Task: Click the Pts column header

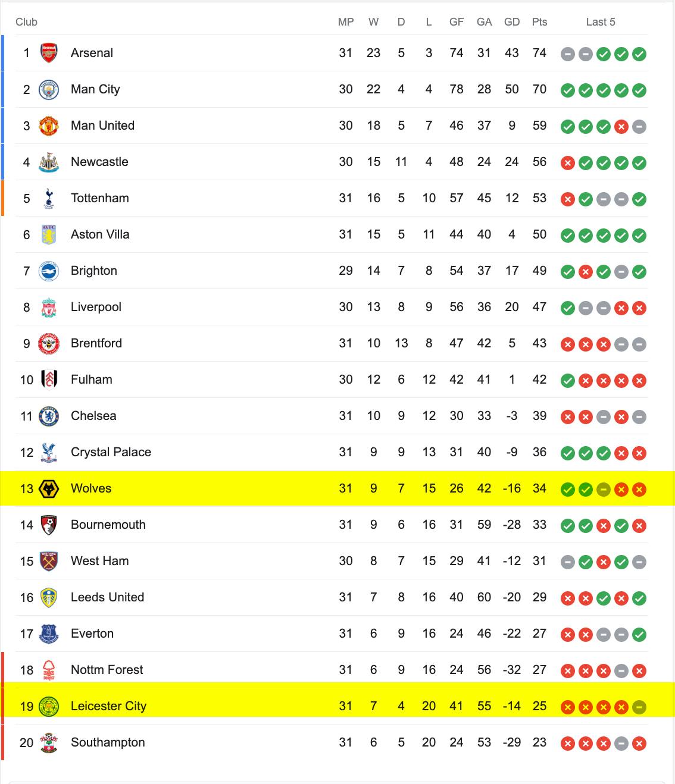Action: click(539, 22)
